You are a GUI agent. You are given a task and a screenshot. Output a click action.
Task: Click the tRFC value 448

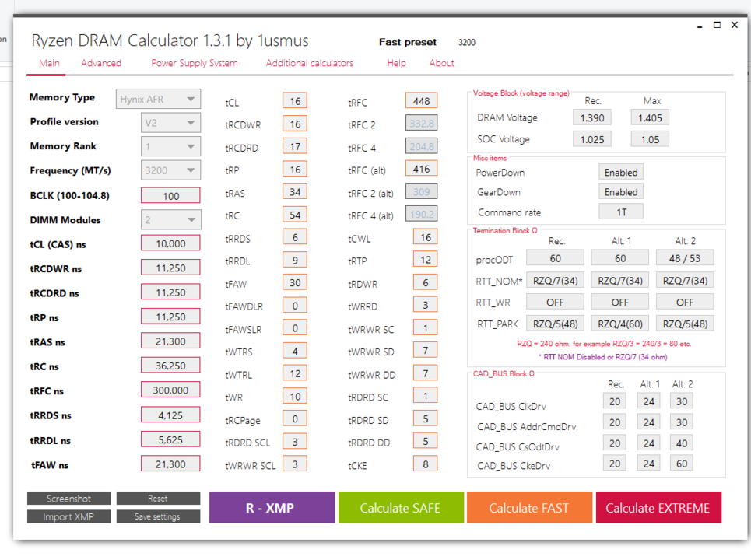(422, 101)
